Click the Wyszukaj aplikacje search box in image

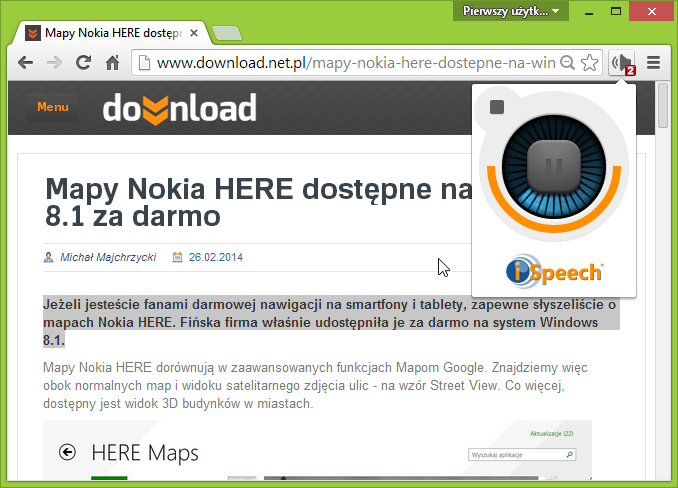point(522,455)
